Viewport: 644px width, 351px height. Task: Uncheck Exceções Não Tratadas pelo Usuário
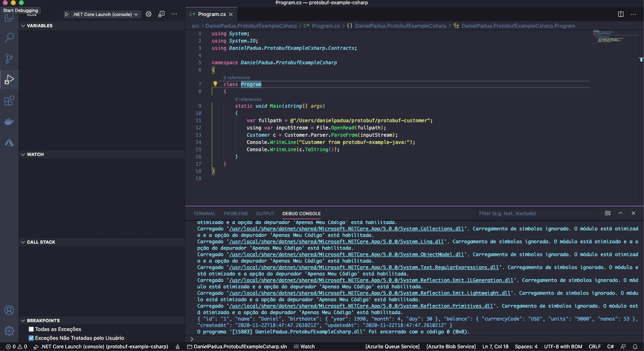(x=32, y=337)
